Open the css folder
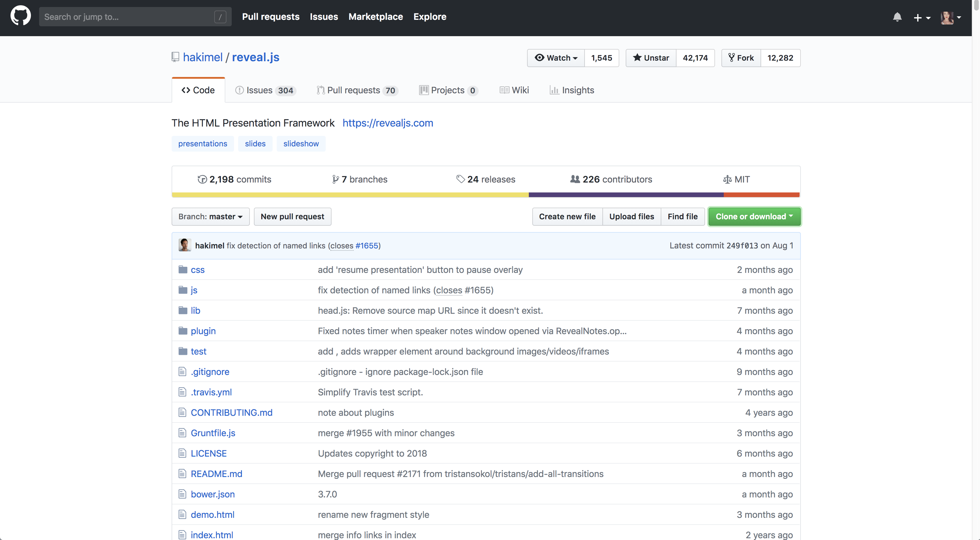The height and width of the screenshot is (540, 980). tap(198, 270)
